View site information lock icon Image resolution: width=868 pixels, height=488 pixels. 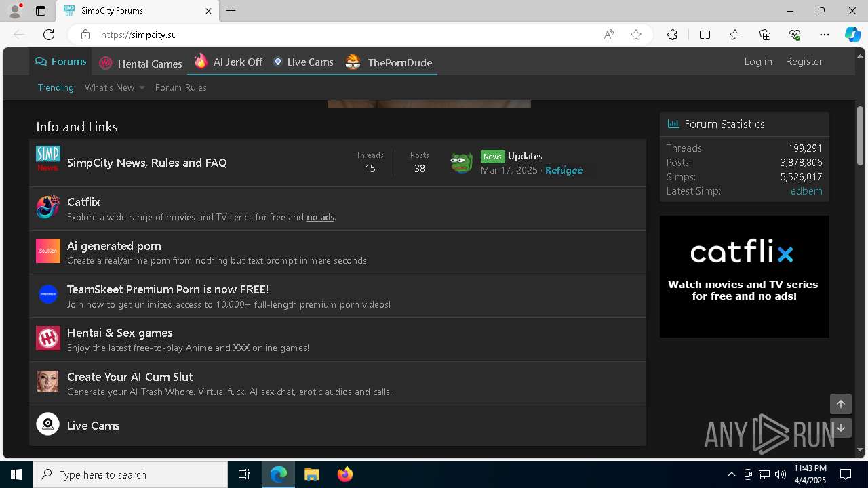[x=85, y=35]
